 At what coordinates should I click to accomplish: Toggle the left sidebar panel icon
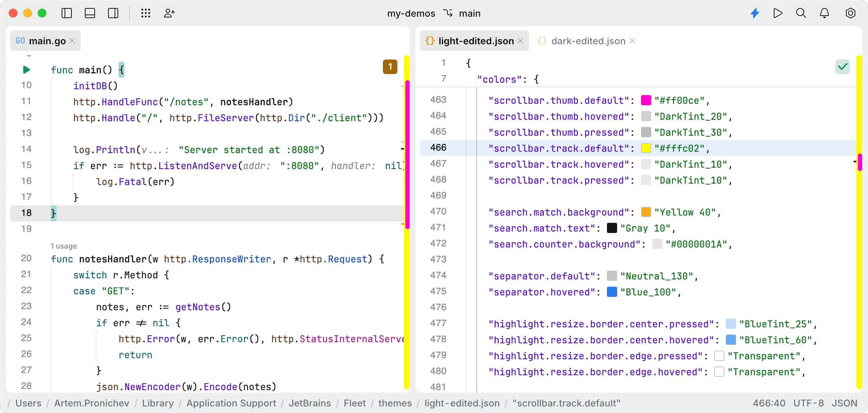pyautogui.click(x=67, y=13)
